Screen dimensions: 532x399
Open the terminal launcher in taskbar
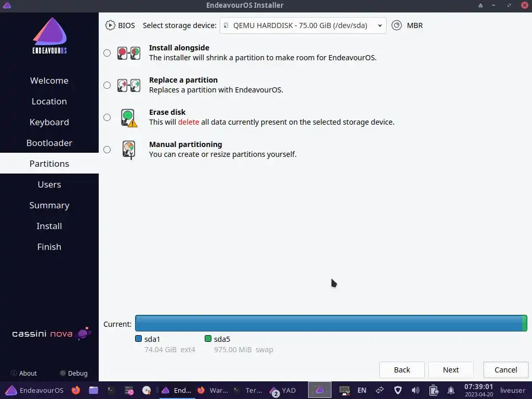click(x=111, y=391)
